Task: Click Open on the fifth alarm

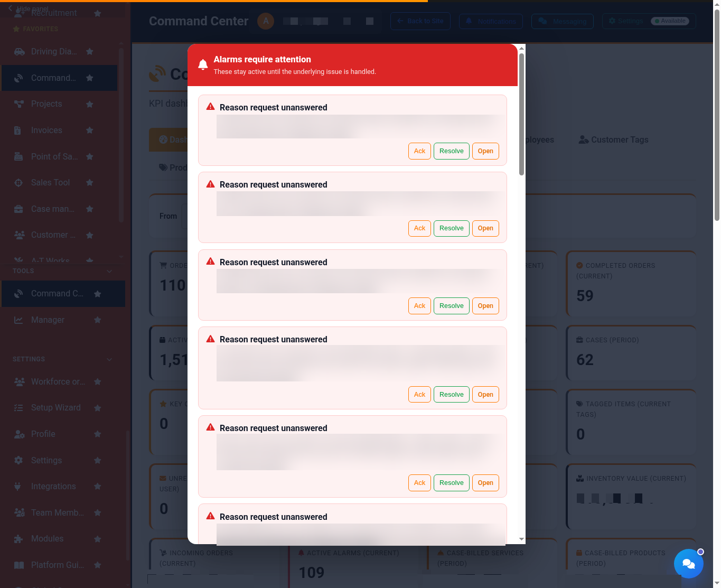Action: click(x=485, y=483)
